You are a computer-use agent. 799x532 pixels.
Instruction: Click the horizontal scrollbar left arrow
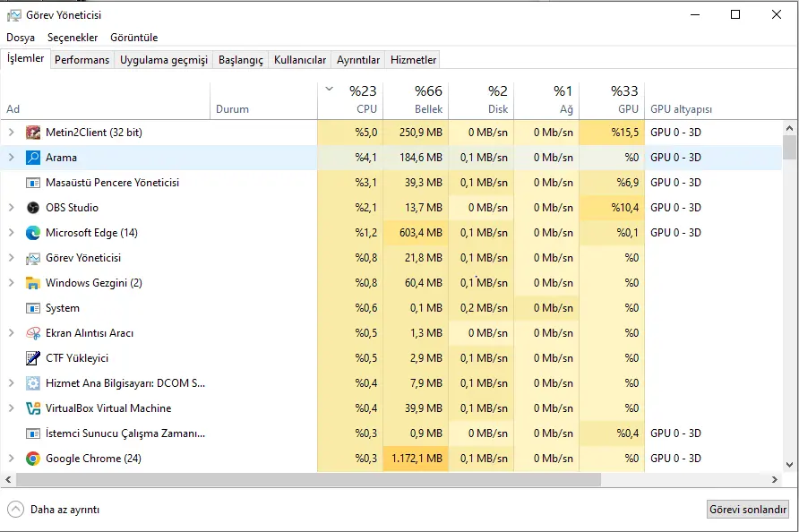point(8,479)
